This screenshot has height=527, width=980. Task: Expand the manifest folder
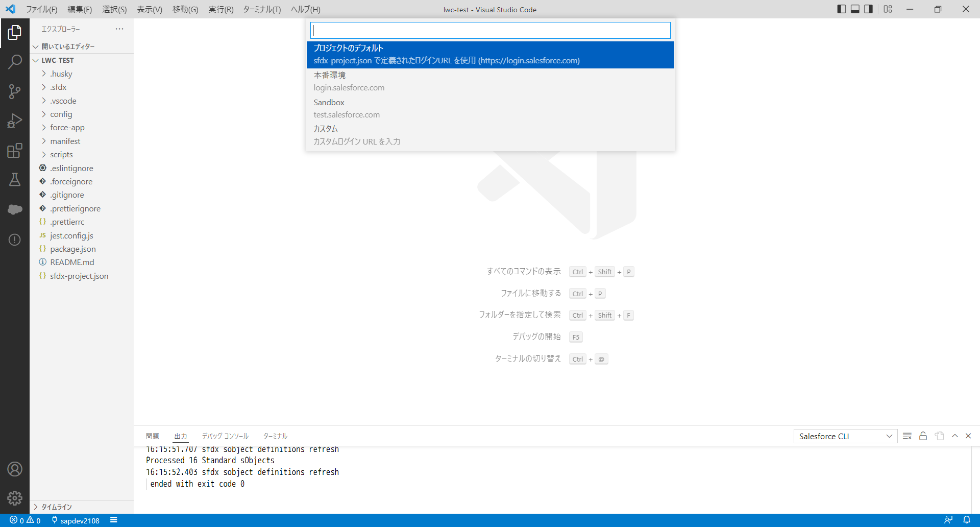pyautogui.click(x=82, y=141)
